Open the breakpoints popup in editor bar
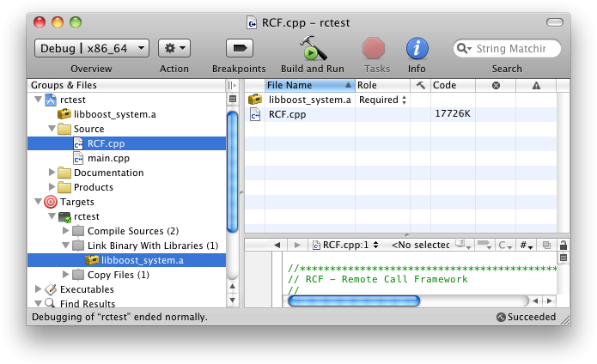Viewport: 597px width, 364px height. click(484, 245)
